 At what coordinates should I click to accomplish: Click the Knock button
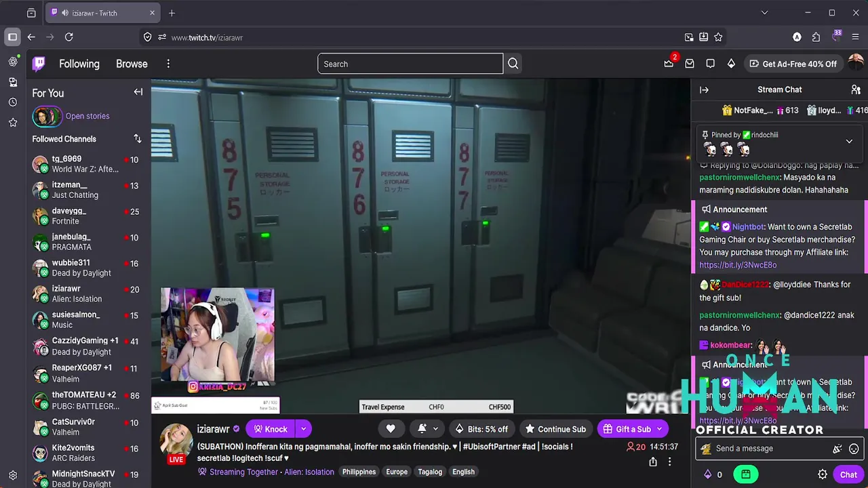click(271, 429)
